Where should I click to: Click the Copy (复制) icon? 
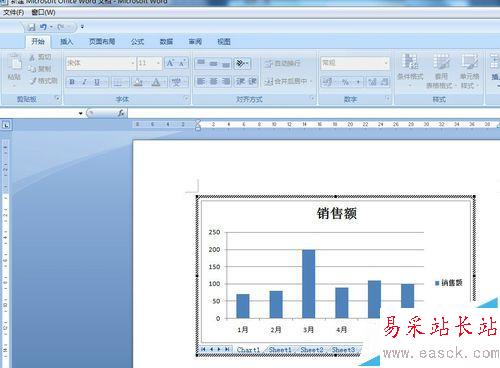(x=32, y=69)
